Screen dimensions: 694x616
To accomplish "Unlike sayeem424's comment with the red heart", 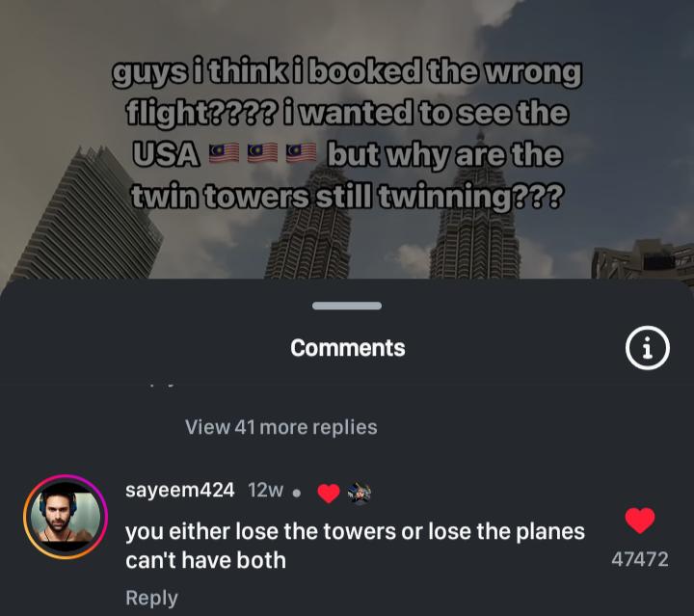I will tap(640, 521).
